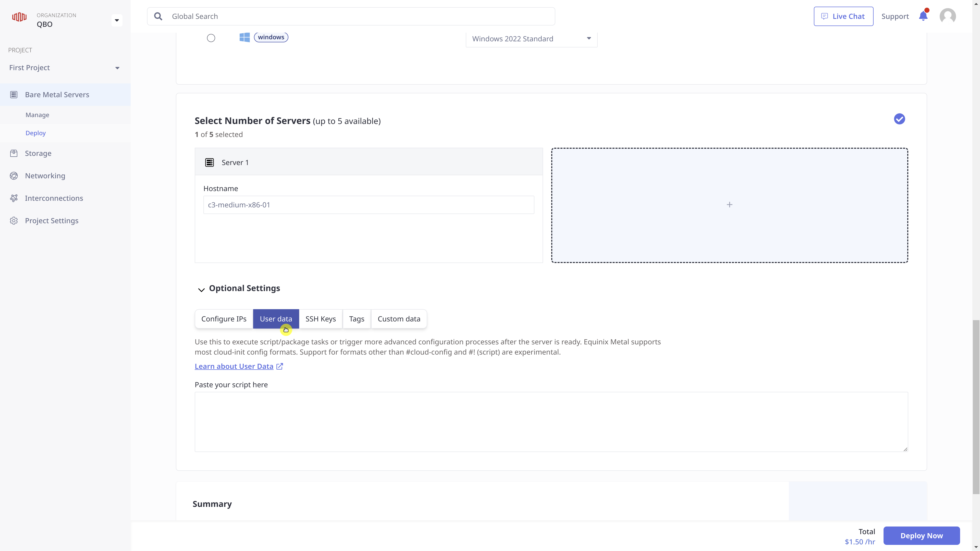Viewport: 980px width, 551px height.
Task: Click the Global Search magnifier icon
Action: 158,16
